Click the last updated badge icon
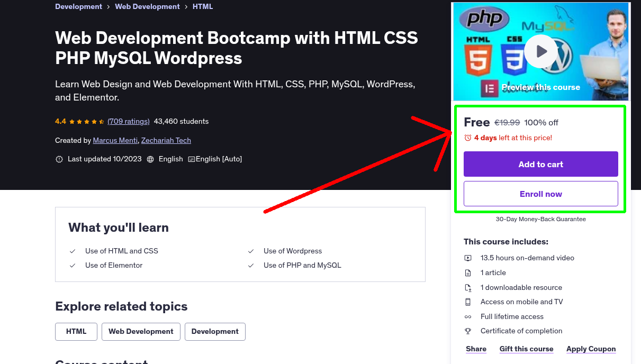Viewport: 641px width, 364px height. (59, 159)
